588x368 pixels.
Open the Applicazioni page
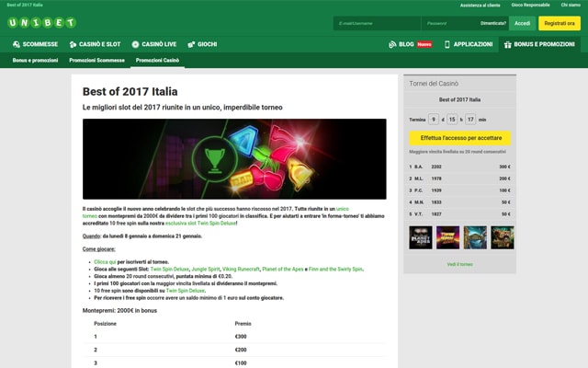(469, 44)
